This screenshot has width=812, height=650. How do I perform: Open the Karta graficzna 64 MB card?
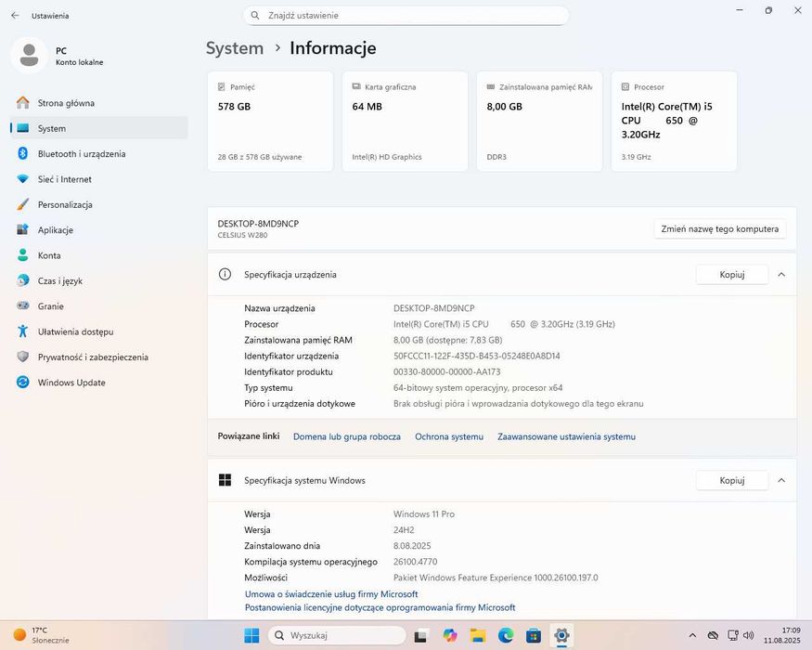pyautogui.click(x=405, y=122)
